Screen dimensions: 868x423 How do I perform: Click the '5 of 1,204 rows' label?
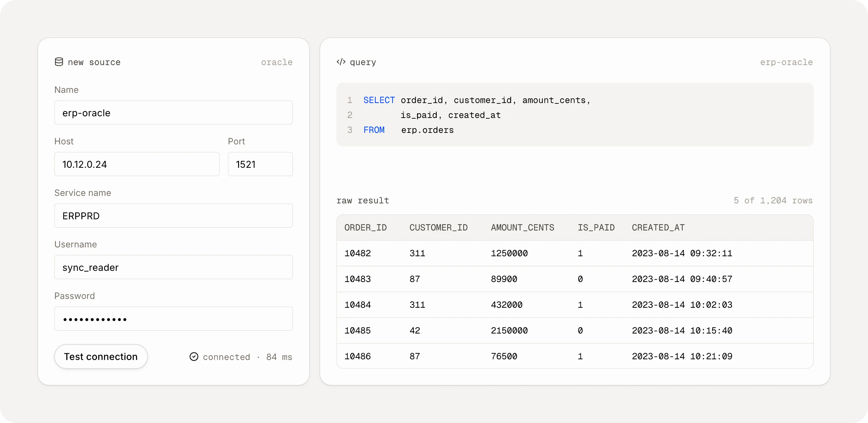(773, 200)
